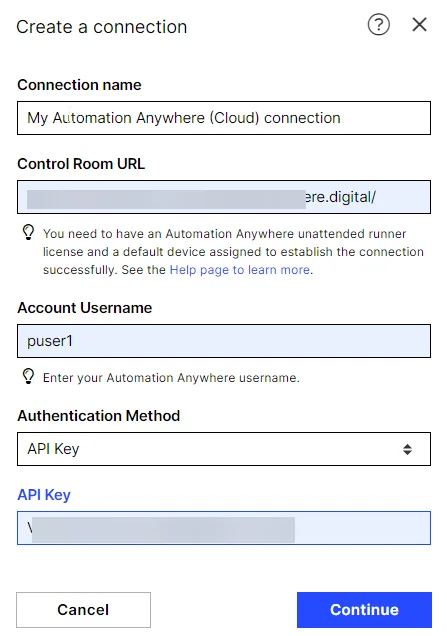Click the Connection name label
The image size is (447, 636).
point(79,85)
